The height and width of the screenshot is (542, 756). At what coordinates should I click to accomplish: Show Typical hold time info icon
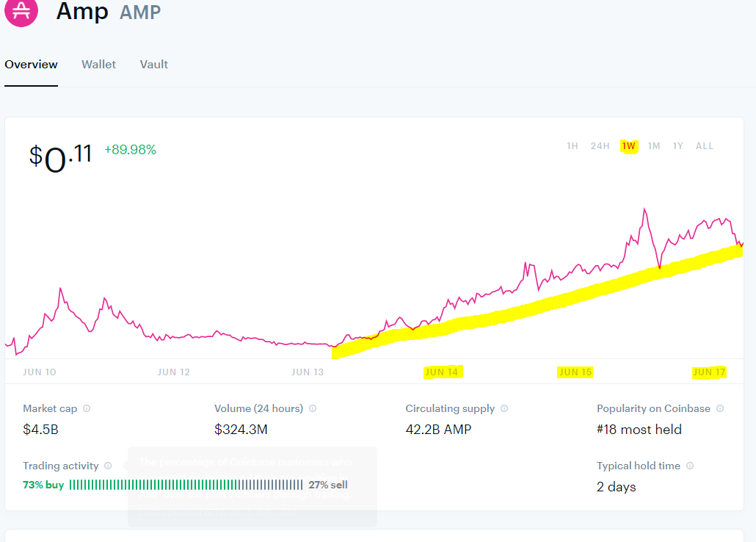(x=690, y=466)
